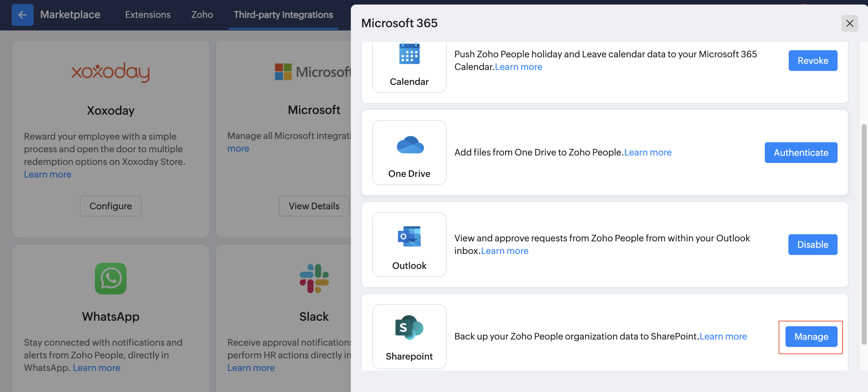
Task: Click the Sharepoint app icon
Action: (x=409, y=327)
